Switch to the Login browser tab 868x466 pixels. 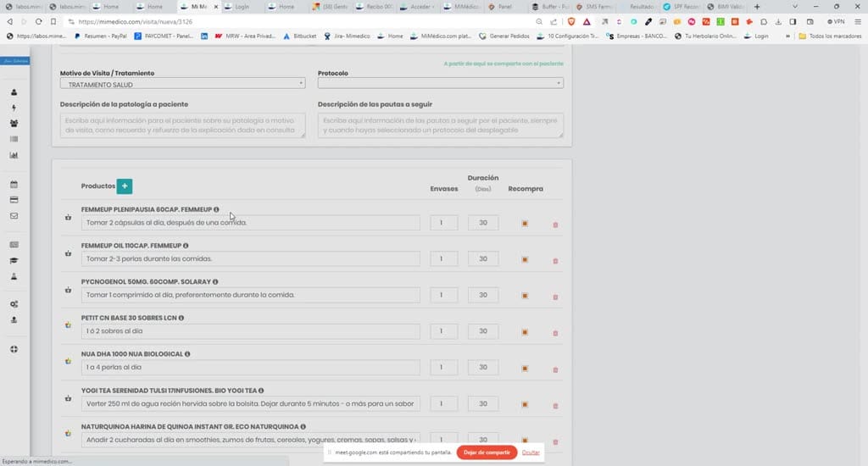point(242,7)
